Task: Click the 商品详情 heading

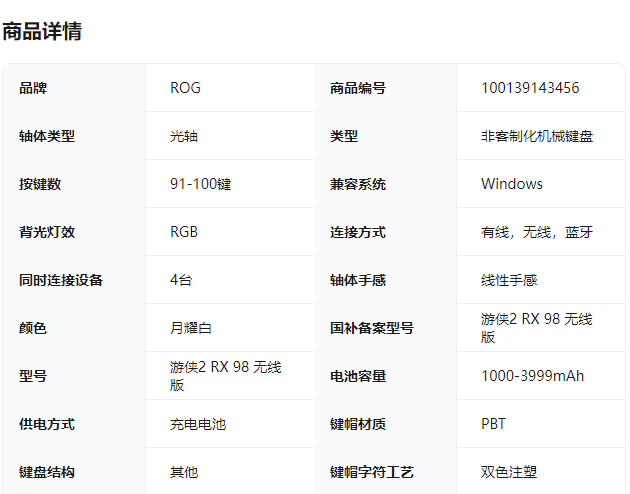Action: pyautogui.click(x=42, y=31)
